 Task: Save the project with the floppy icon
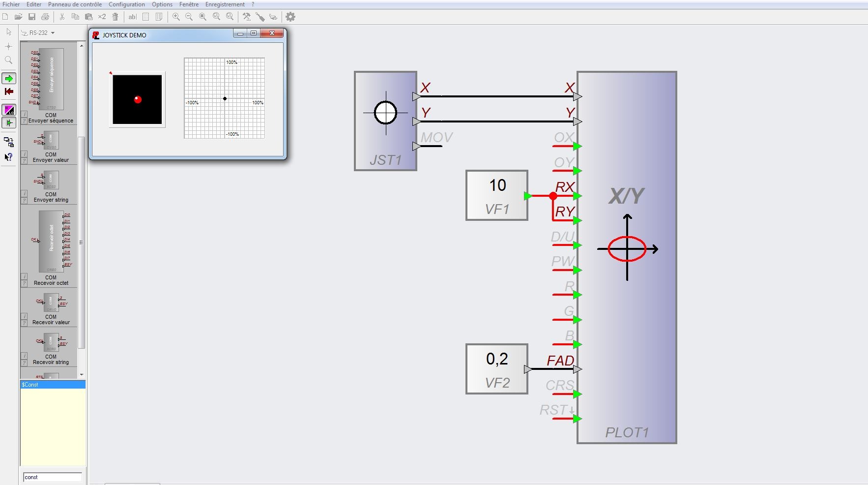pos(31,17)
